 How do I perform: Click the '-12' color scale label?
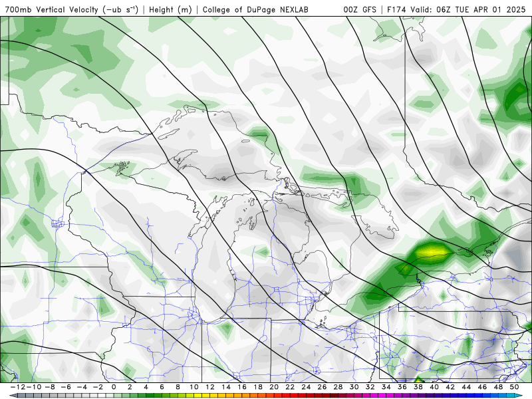click(17, 387)
